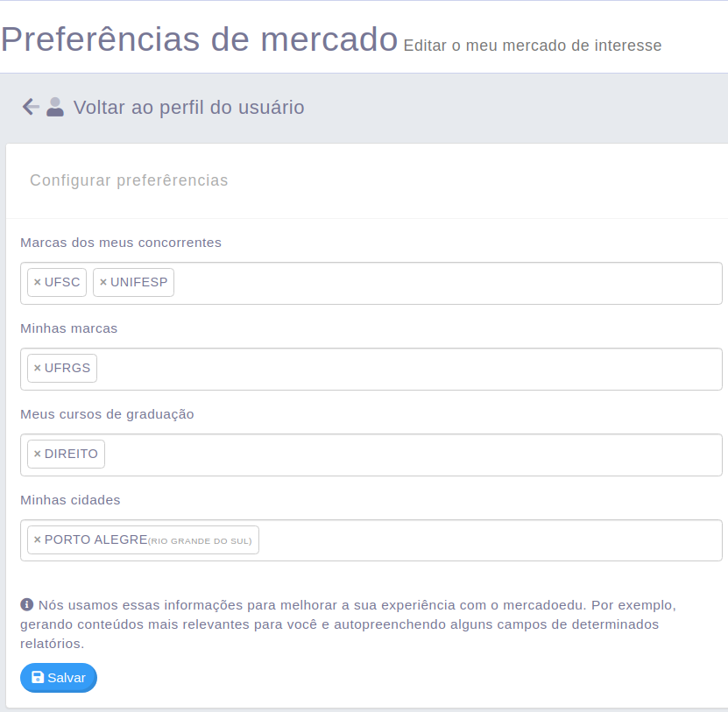Select the UNIFESP tag label
The image size is (728, 712).
pyautogui.click(x=138, y=282)
